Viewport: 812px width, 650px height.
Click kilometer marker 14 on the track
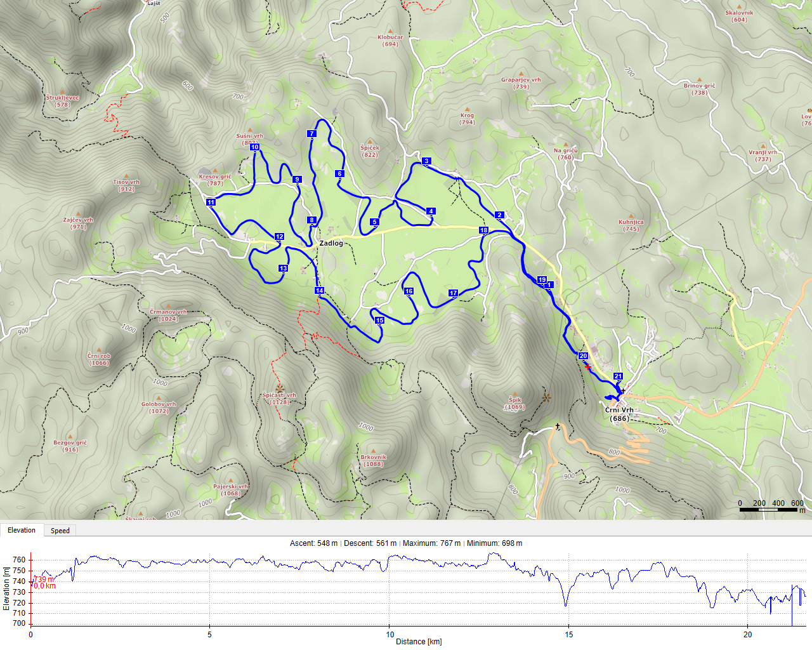(319, 291)
